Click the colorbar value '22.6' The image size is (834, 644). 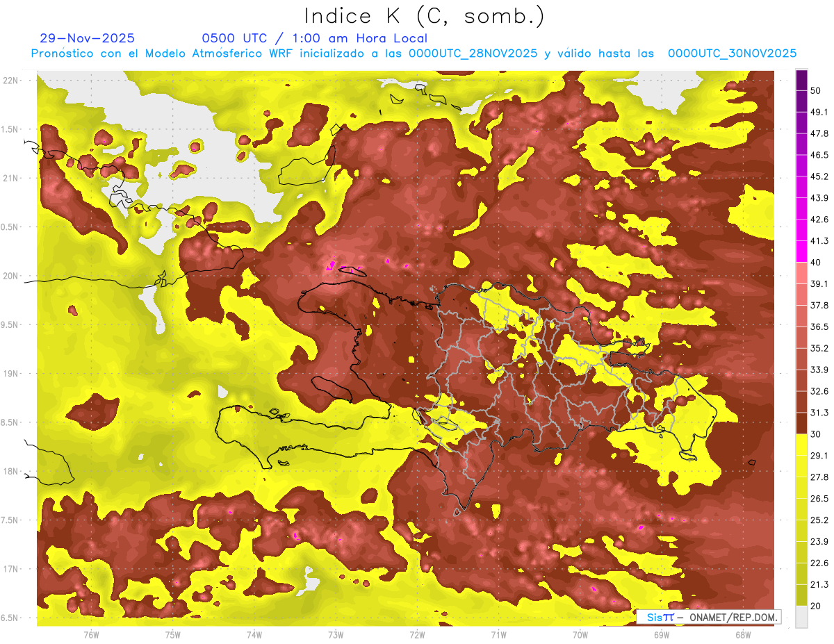[819, 563]
